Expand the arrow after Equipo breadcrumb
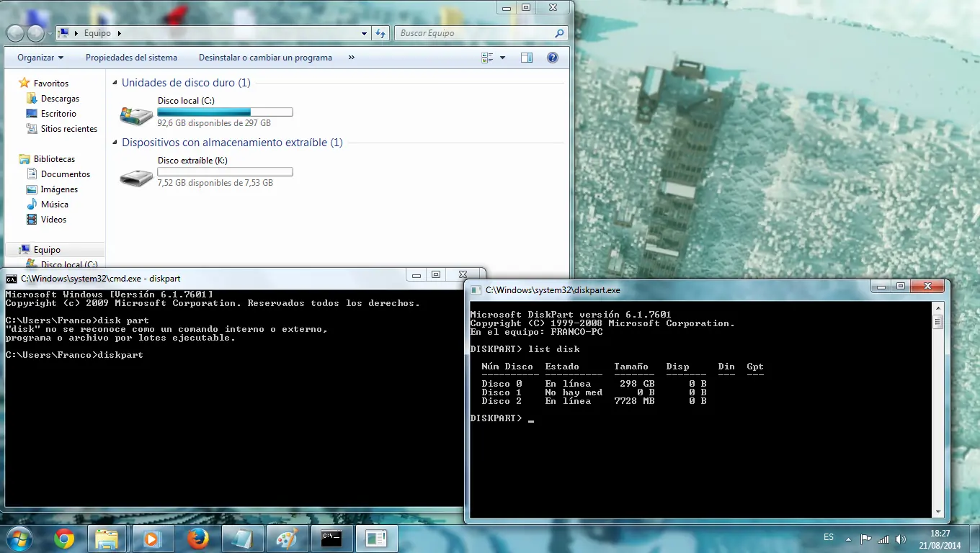The image size is (980, 553). click(119, 33)
